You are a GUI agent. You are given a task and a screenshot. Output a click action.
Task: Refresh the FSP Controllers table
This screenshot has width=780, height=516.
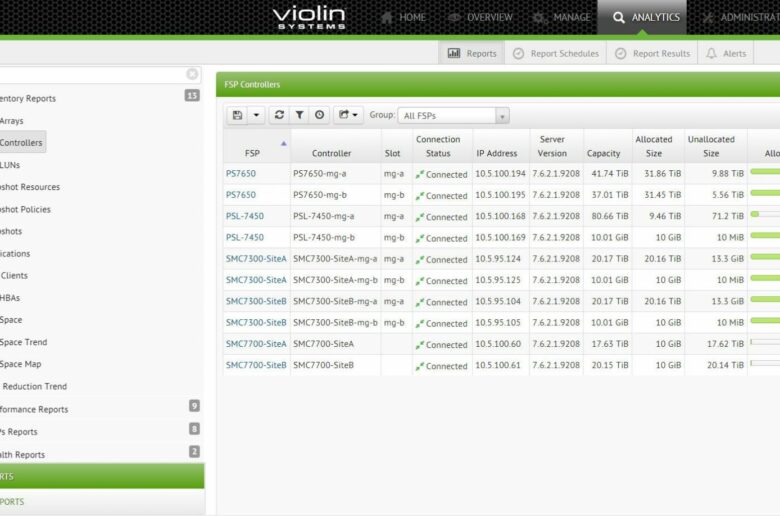point(279,115)
